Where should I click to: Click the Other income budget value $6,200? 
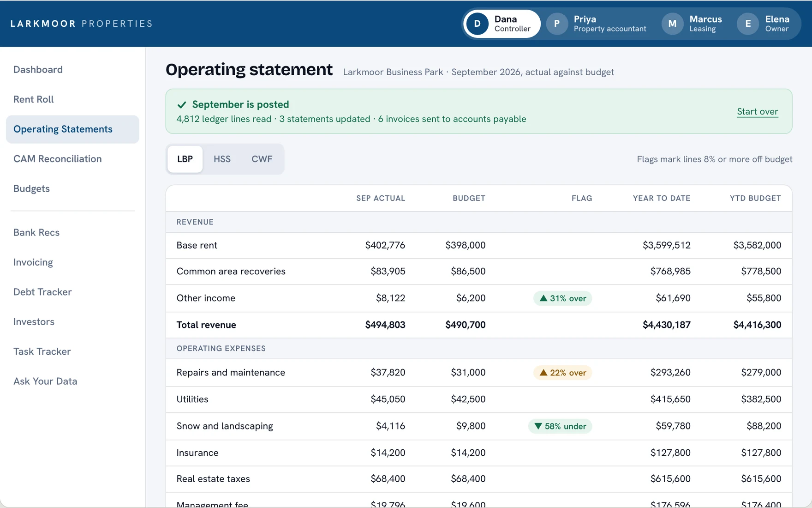click(x=471, y=298)
